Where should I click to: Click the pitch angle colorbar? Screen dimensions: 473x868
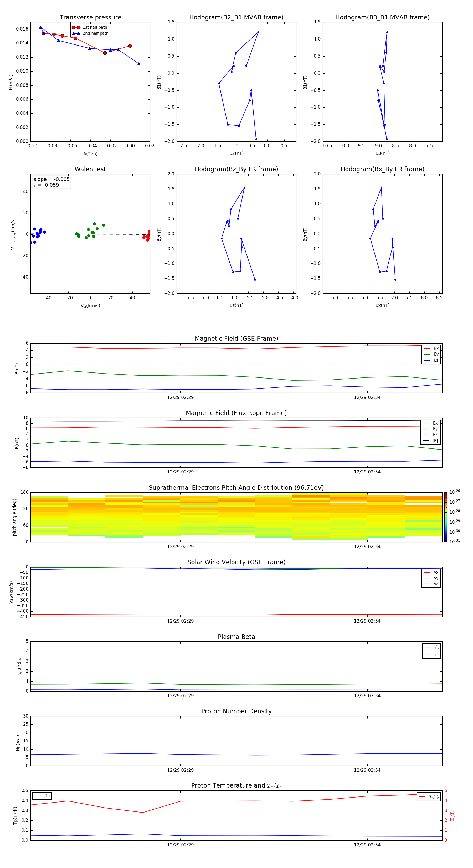(446, 517)
